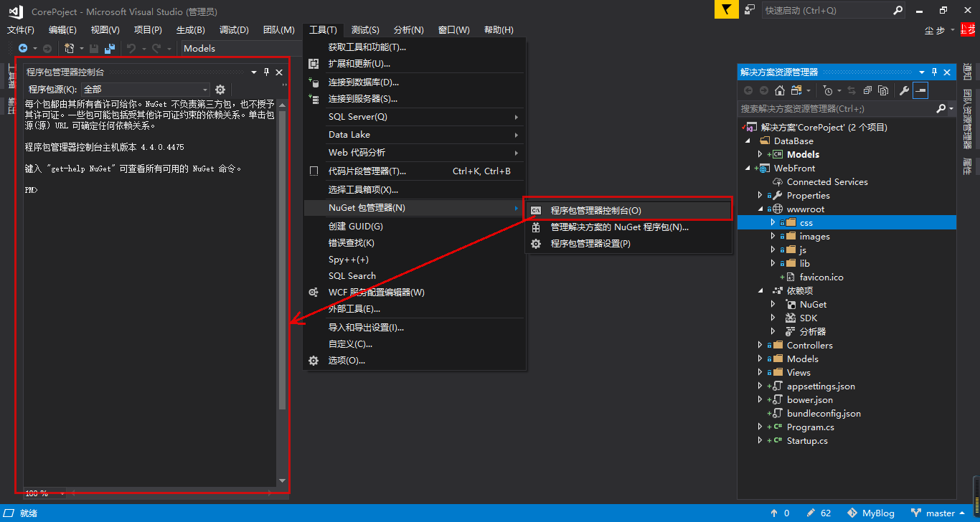This screenshot has height=522, width=980.
Task: Open package manager console settings gear
Action: click(x=220, y=90)
